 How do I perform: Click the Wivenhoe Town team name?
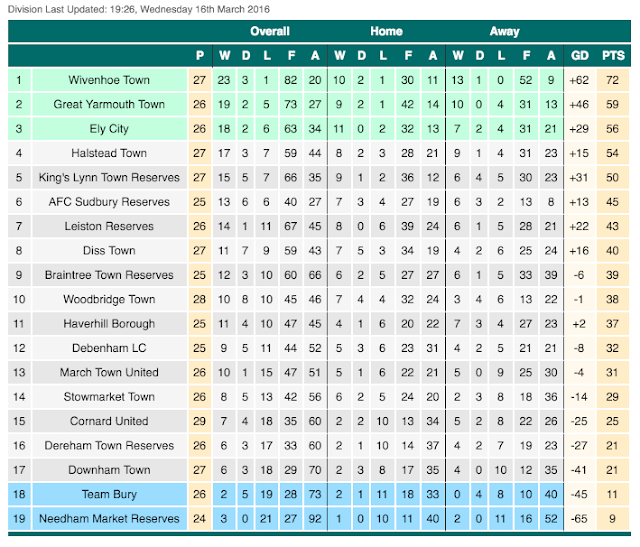coord(109,80)
